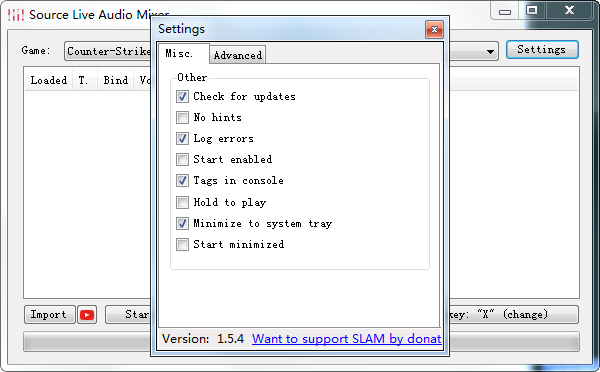600x372 pixels.
Task: Close the Settings dialog with red X
Action: pos(434,29)
